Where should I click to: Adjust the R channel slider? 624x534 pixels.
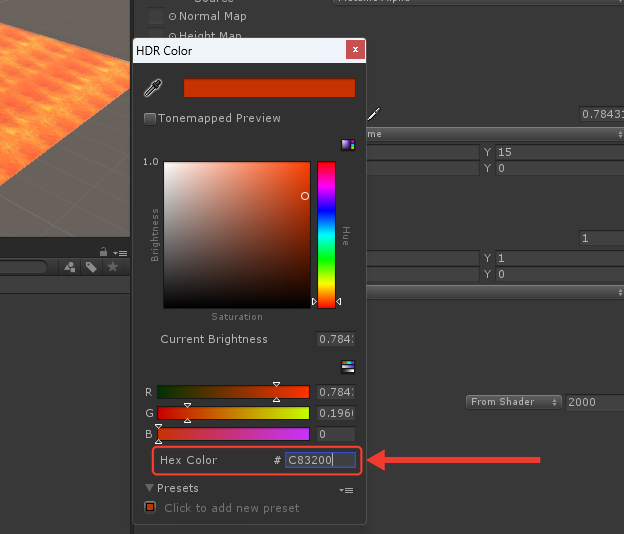tap(233, 392)
